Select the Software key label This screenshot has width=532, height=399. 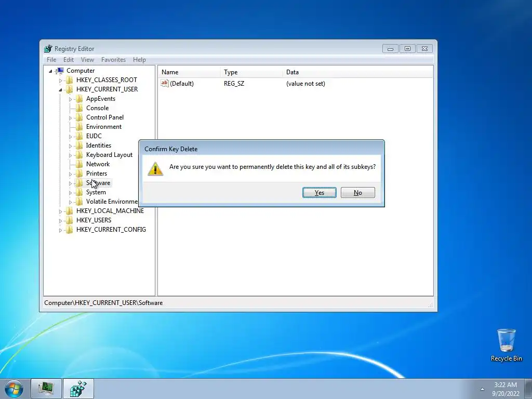[x=98, y=183]
